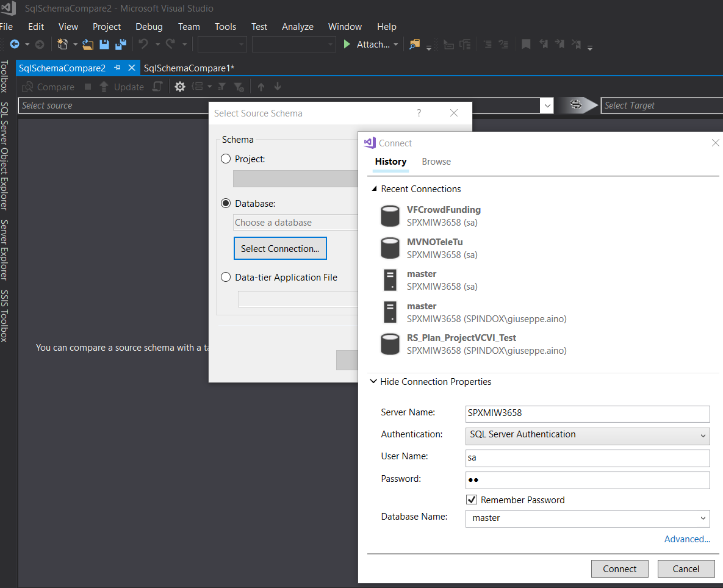Image resolution: width=723 pixels, height=588 pixels.
Task: Open the Tools menu
Action: pyautogui.click(x=225, y=27)
